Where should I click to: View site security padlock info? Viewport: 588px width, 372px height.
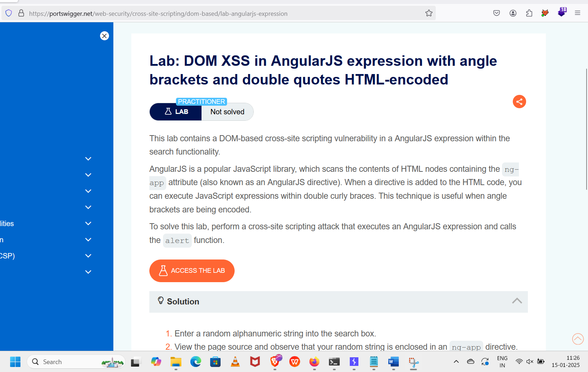point(21,13)
